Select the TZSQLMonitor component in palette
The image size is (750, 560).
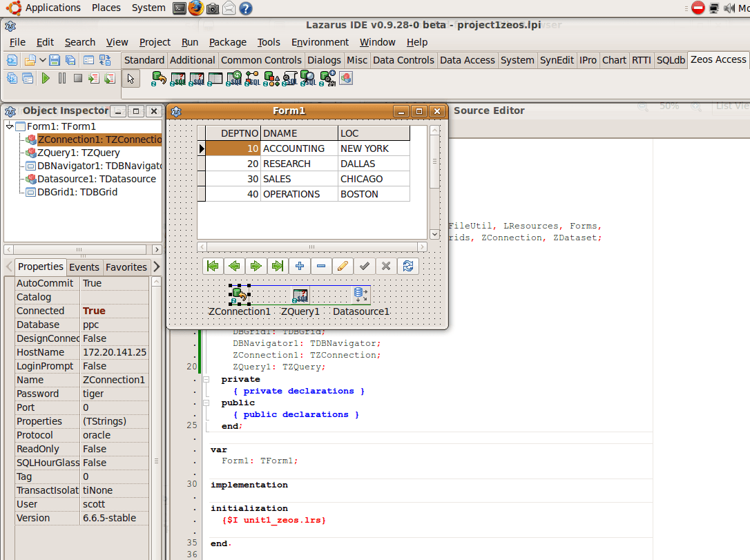pos(309,79)
